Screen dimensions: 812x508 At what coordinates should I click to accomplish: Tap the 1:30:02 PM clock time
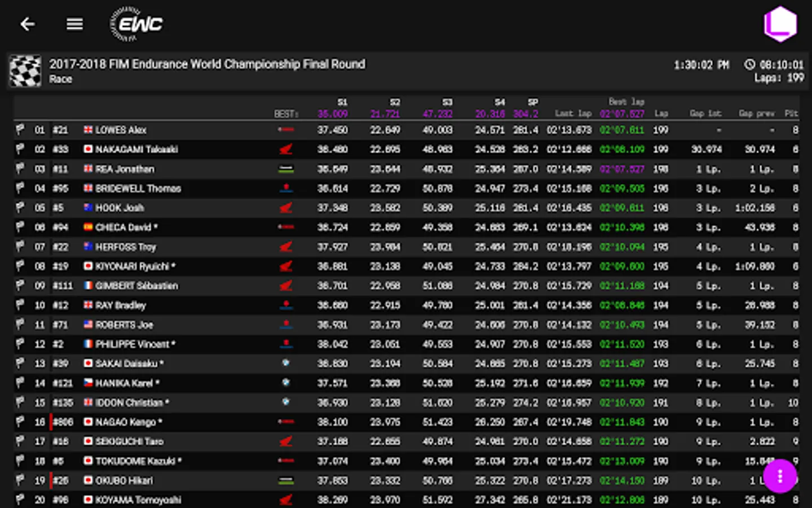click(x=701, y=65)
